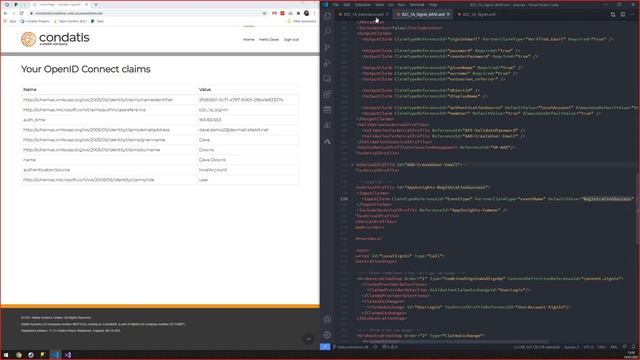Click 'authenticationSource' claim name cell

point(109,170)
